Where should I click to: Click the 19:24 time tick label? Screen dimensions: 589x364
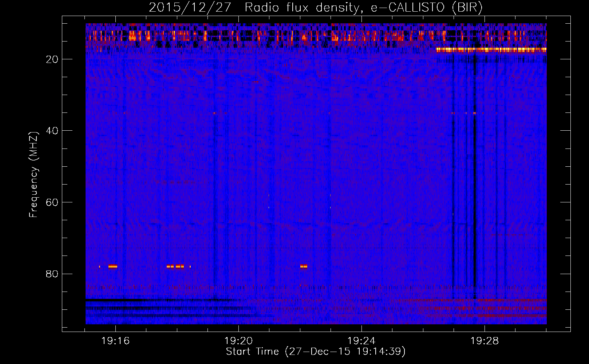(x=361, y=341)
